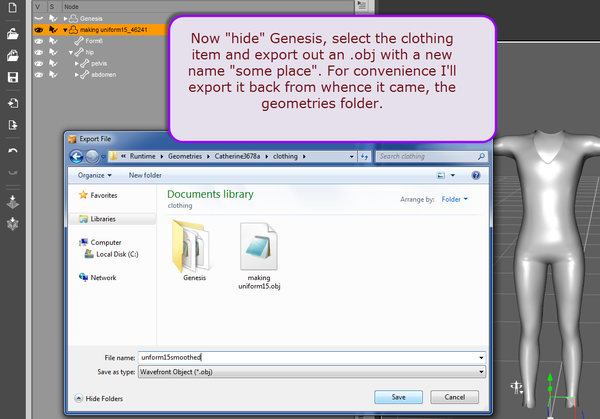
Task: Open the Scene pane options menu icon
Action: click(x=362, y=5)
